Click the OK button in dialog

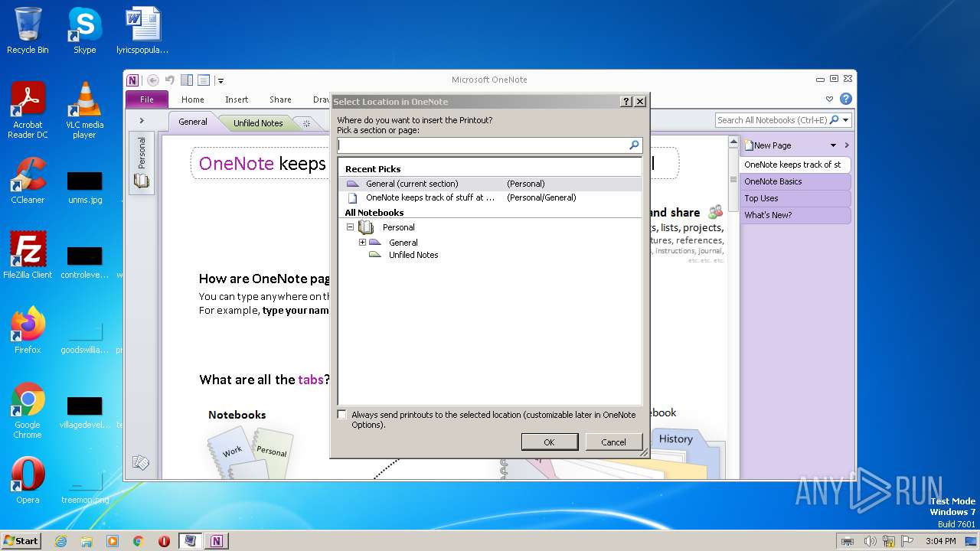point(549,442)
